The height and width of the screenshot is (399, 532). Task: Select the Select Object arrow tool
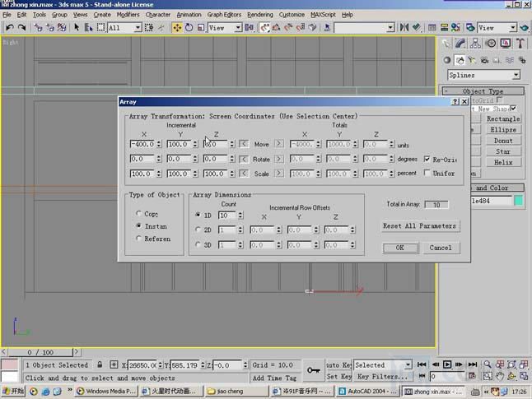pyautogui.click(x=77, y=27)
